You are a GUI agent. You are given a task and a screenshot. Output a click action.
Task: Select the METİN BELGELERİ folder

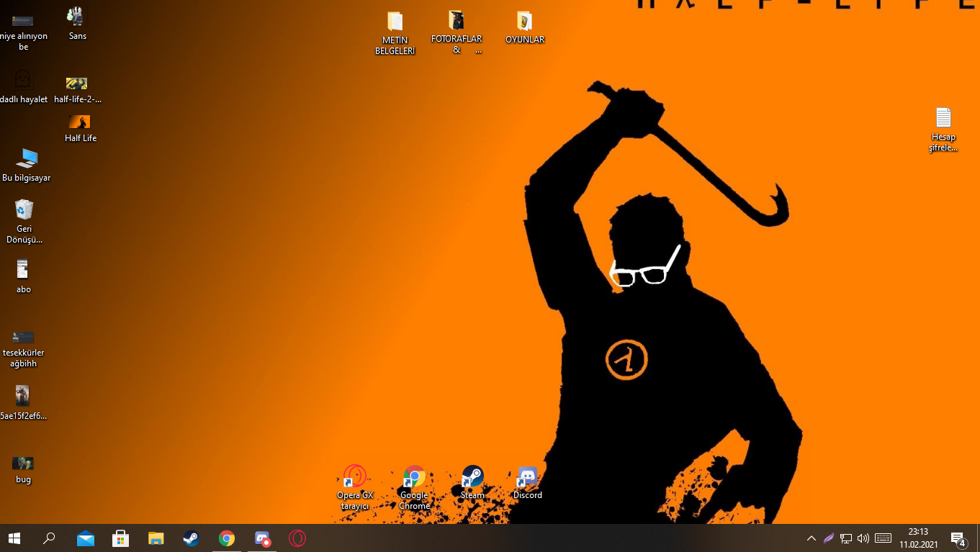point(395,33)
